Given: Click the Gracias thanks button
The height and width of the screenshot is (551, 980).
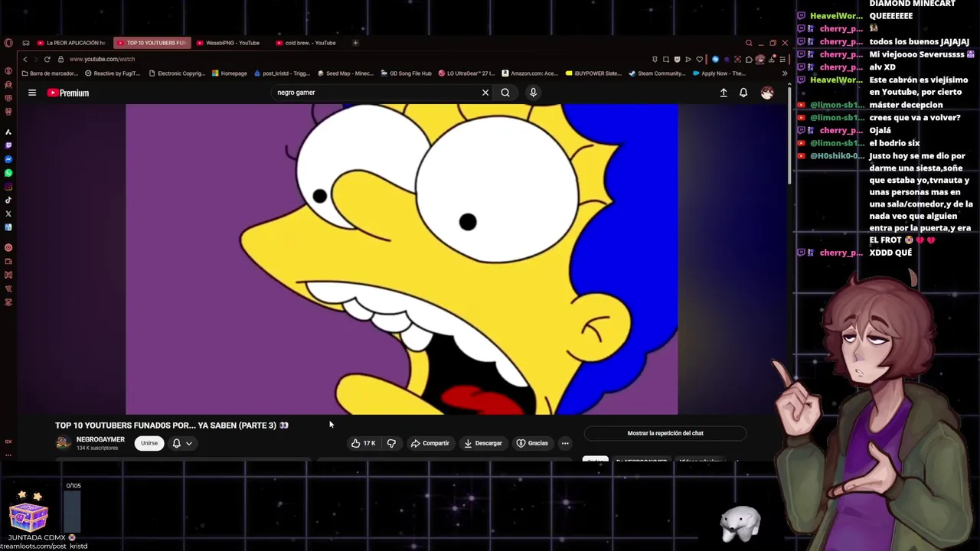Looking at the screenshot, I should pos(533,443).
